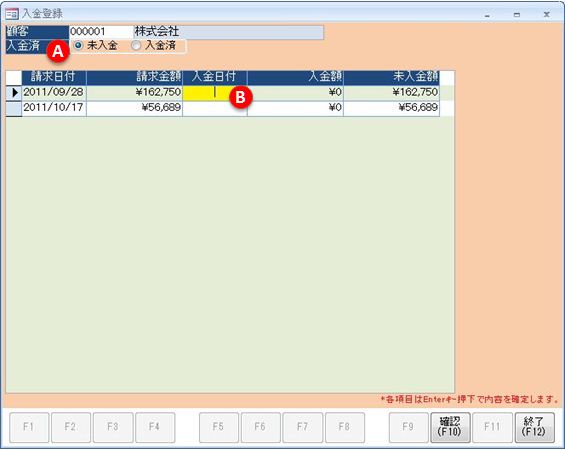Click the 入金日付 cell in the 2011/10/17 row
The height and width of the screenshot is (450, 565).
coord(215,108)
